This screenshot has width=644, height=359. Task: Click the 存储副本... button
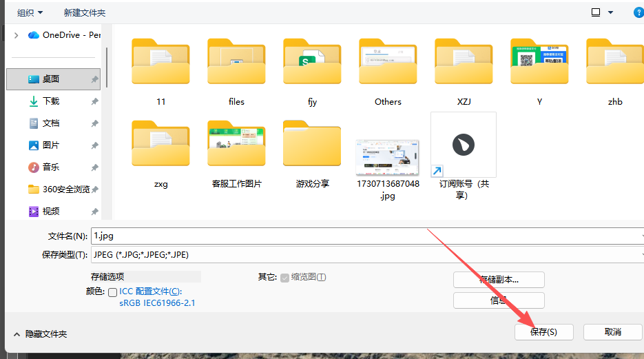click(x=499, y=280)
